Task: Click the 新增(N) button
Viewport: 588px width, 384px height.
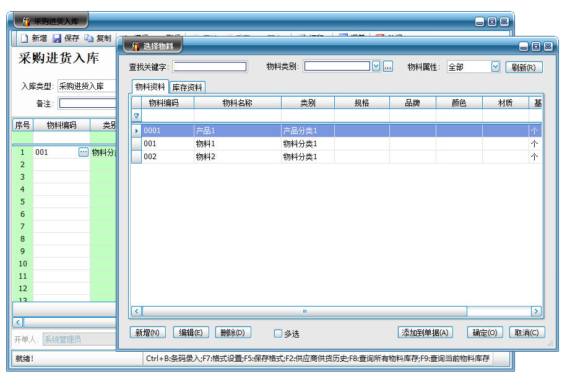Action: pyautogui.click(x=148, y=333)
